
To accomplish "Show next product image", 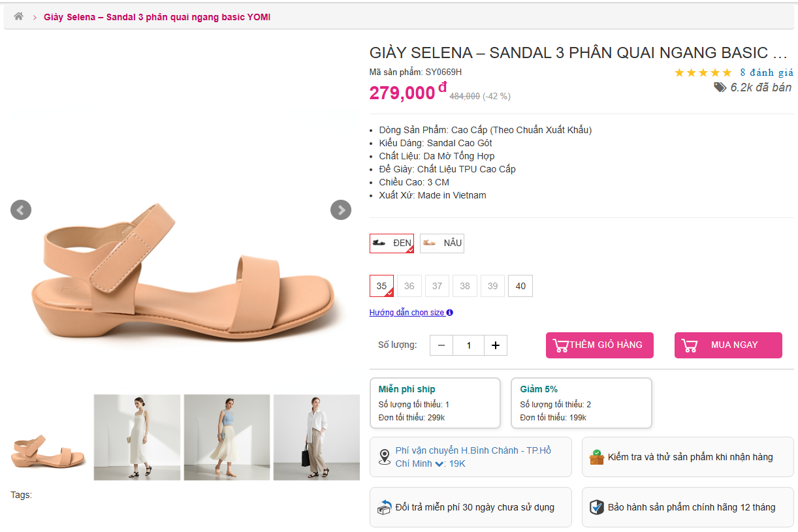I will point(341,210).
